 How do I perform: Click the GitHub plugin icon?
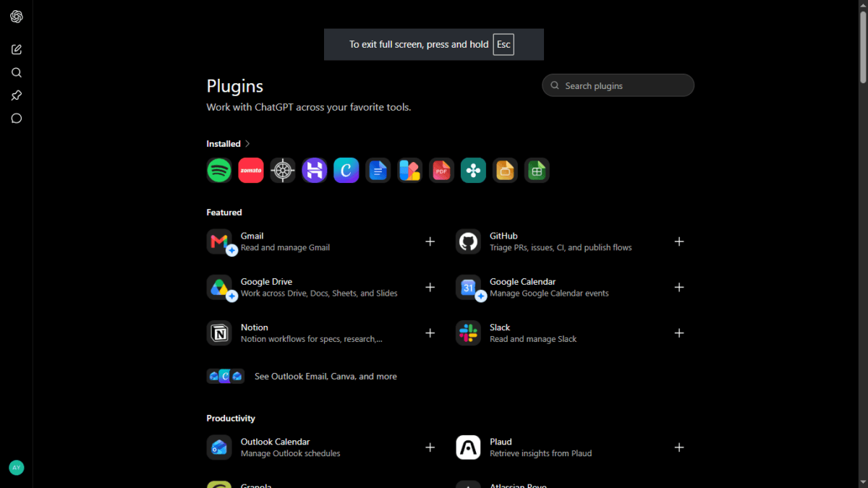click(x=469, y=241)
